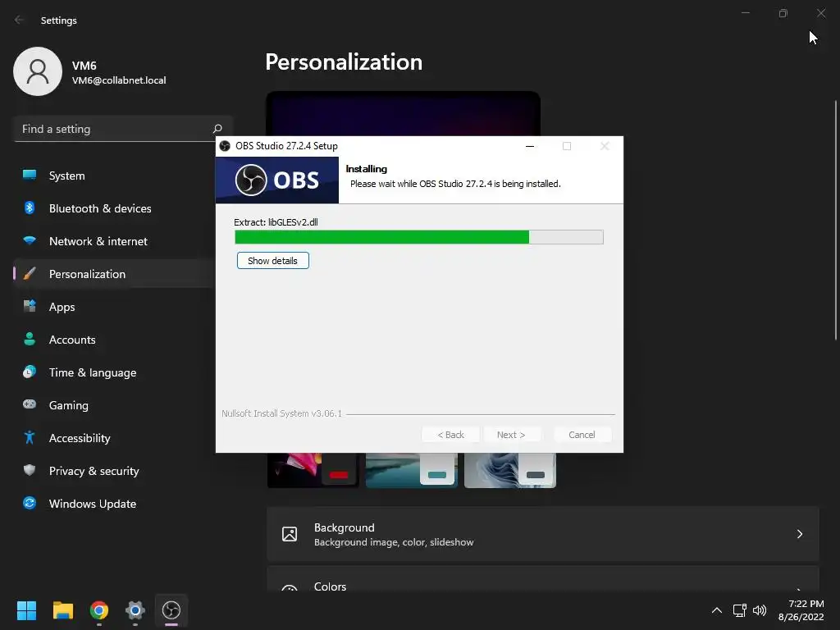Select the gray swirl theme thumbnail
Screen dimensions: 840x630
click(510, 470)
